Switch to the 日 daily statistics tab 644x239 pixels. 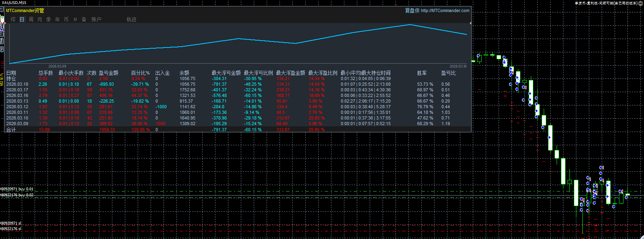pyautogui.click(x=22, y=19)
